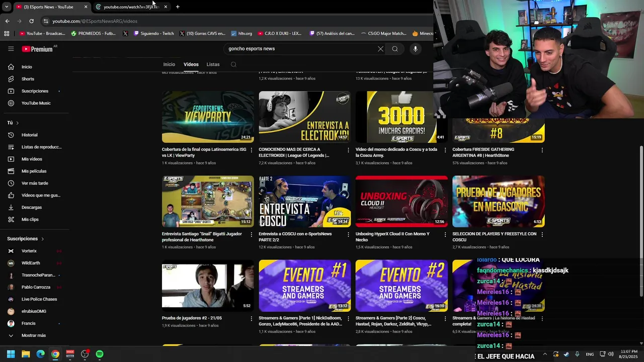This screenshot has height=362, width=644.
Task: Search within the channel using magnifier icon
Action: click(233, 64)
